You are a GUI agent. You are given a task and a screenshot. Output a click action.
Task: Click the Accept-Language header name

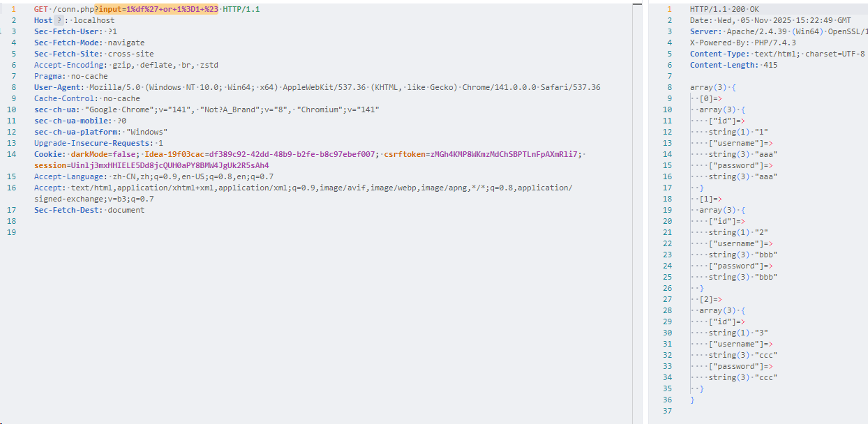66,176
